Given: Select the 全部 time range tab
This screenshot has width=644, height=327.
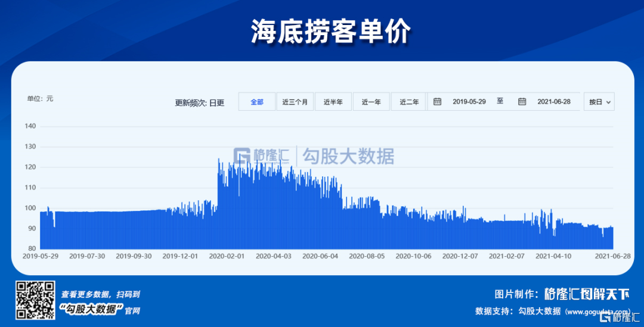Looking at the screenshot, I should pos(257,102).
